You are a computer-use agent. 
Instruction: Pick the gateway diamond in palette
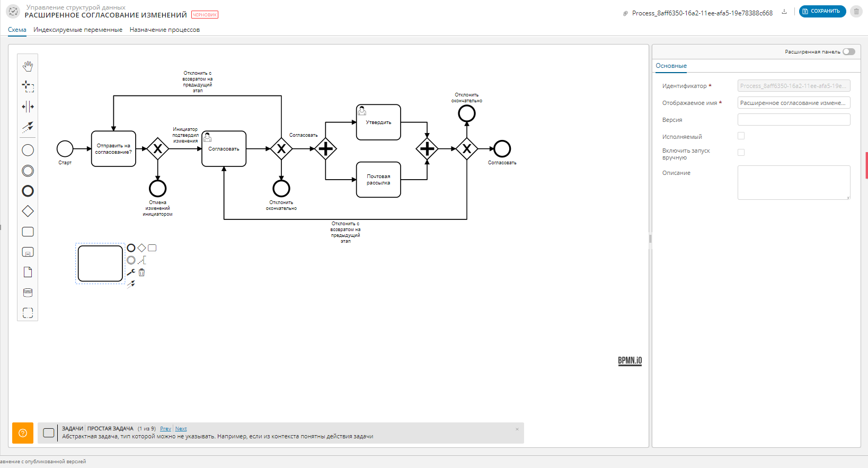(28, 211)
